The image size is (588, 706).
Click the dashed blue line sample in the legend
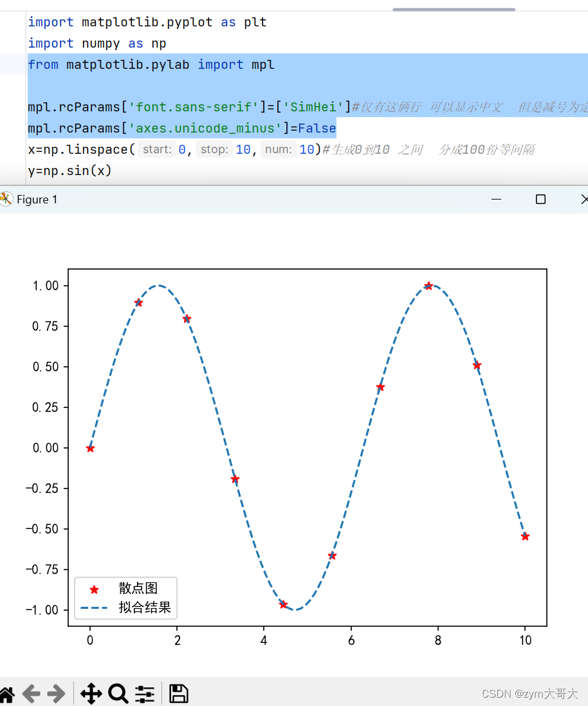click(94, 608)
